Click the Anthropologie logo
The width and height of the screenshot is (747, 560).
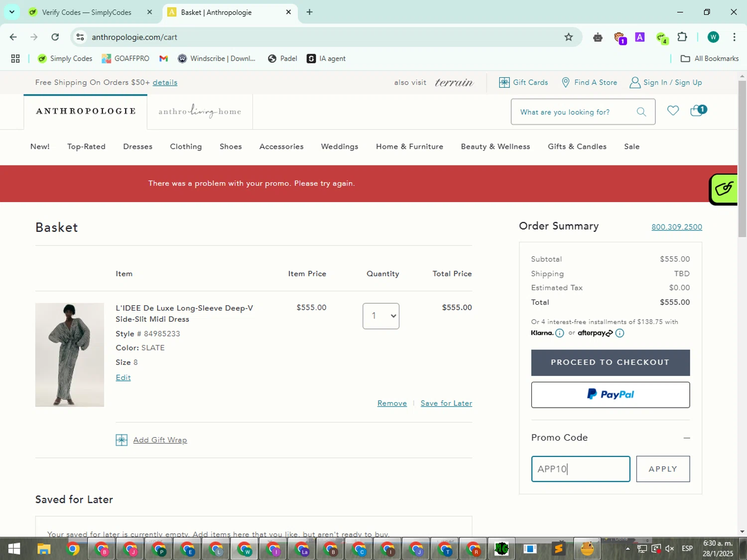click(86, 111)
